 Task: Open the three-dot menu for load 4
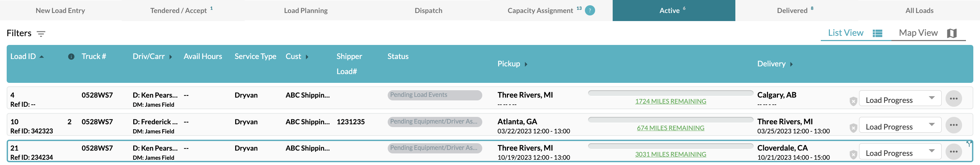(x=953, y=98)
